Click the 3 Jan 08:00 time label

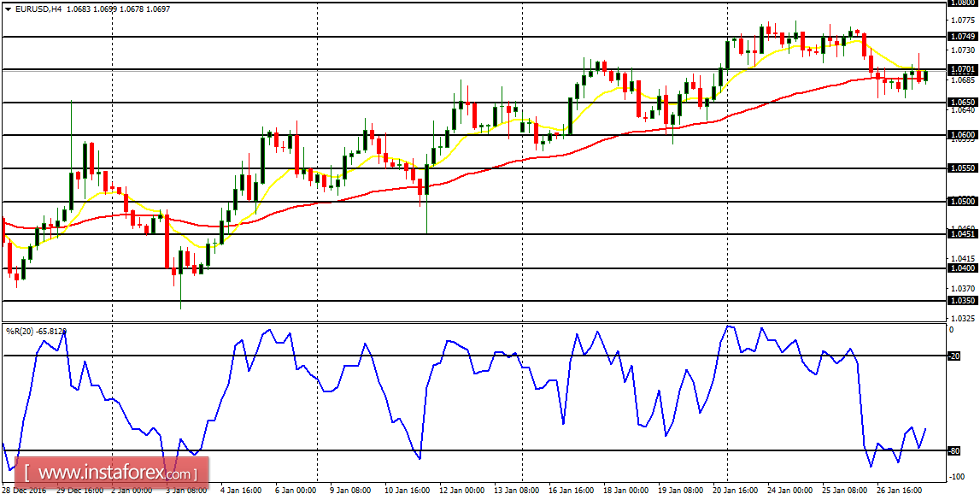click(185, 491)
